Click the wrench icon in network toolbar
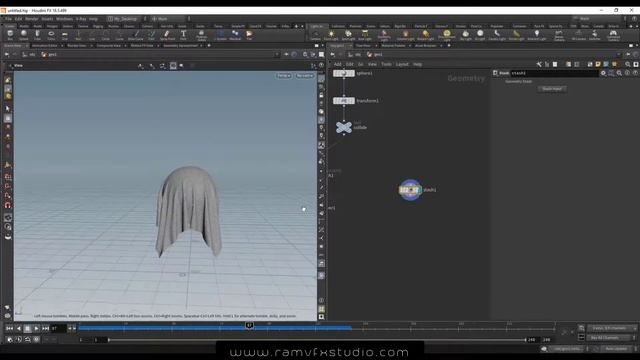This screenshot has width=640, height=360. 539,64
